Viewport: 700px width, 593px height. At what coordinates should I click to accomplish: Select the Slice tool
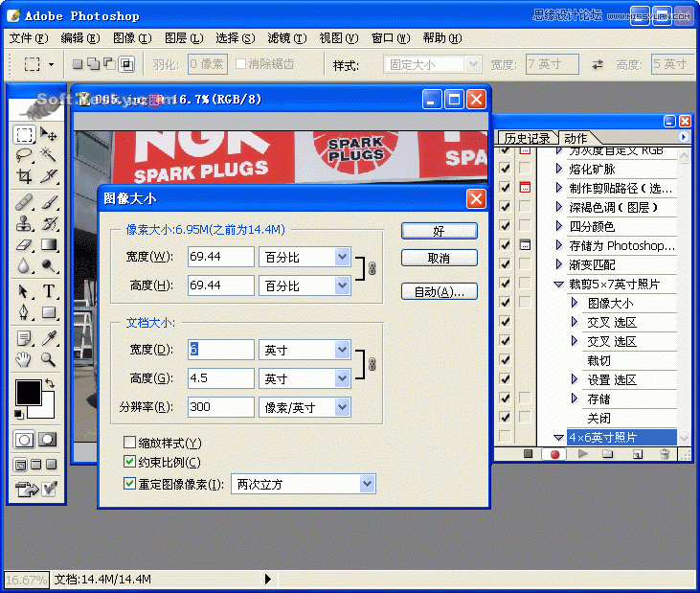48,176
